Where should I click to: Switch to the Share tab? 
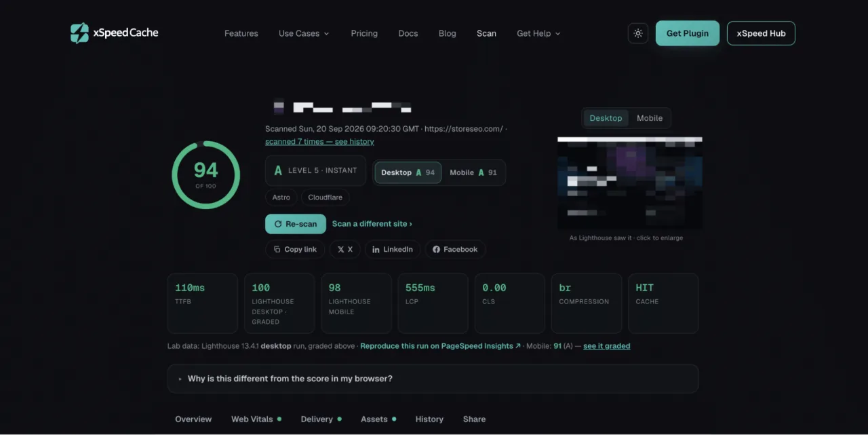pyautogui.click(x=474, y=419)
